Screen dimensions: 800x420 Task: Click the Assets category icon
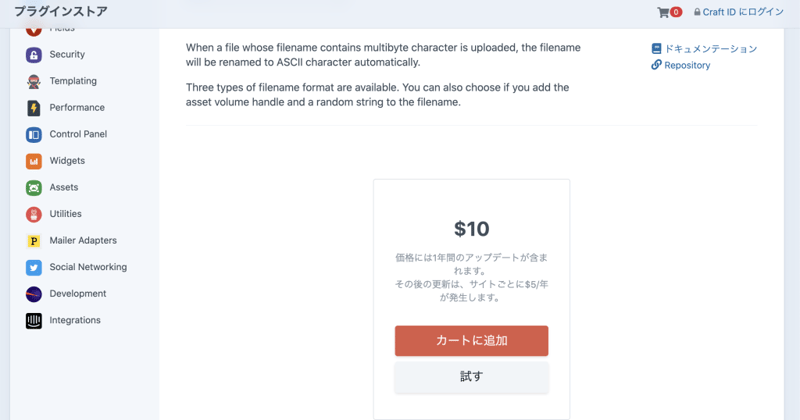tap(34, 187)
